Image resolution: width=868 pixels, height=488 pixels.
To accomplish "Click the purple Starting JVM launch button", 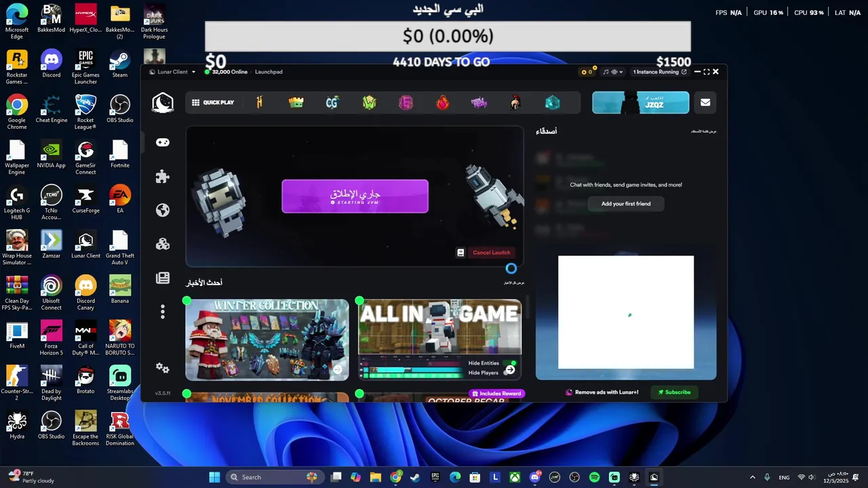I will (355, 197).
